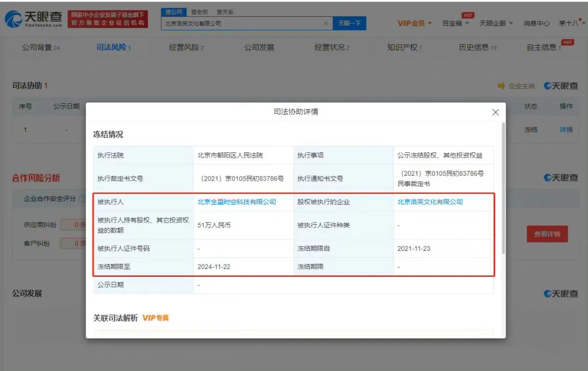The width and height of the screenshot is (588, 371).
Task: Clear search box using the X icon
Action: [x=326, y=23]
